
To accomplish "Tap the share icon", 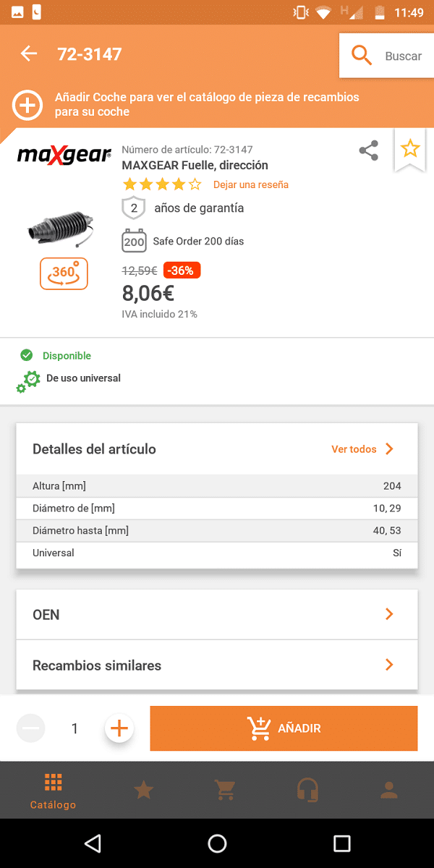I will (x=369, y=150).
